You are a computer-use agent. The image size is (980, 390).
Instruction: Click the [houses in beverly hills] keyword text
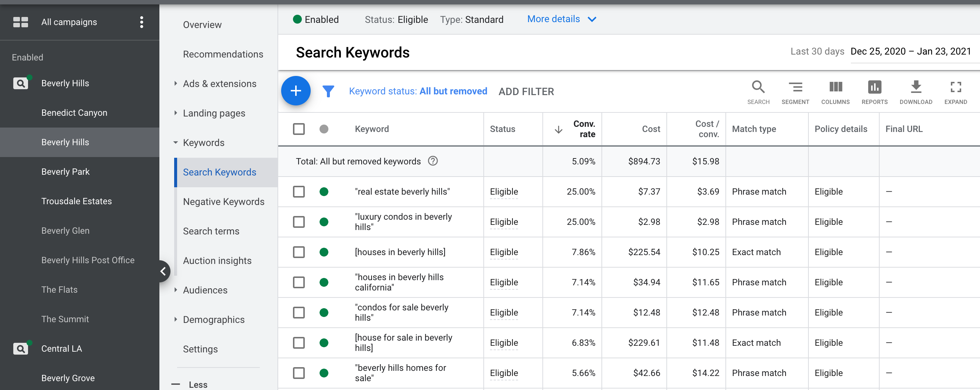[x=400, y=252]
